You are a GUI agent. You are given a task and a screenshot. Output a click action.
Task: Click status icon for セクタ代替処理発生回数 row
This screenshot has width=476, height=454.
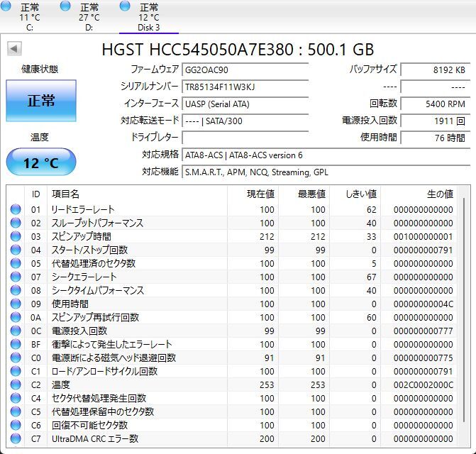click(x=16, y=398)
